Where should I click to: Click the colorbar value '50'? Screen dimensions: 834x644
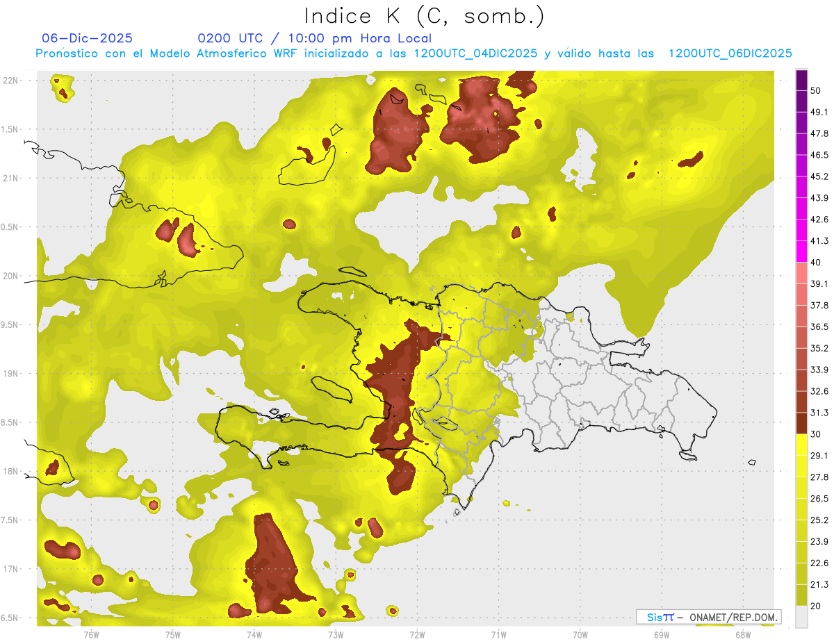(x=816, y=91)
